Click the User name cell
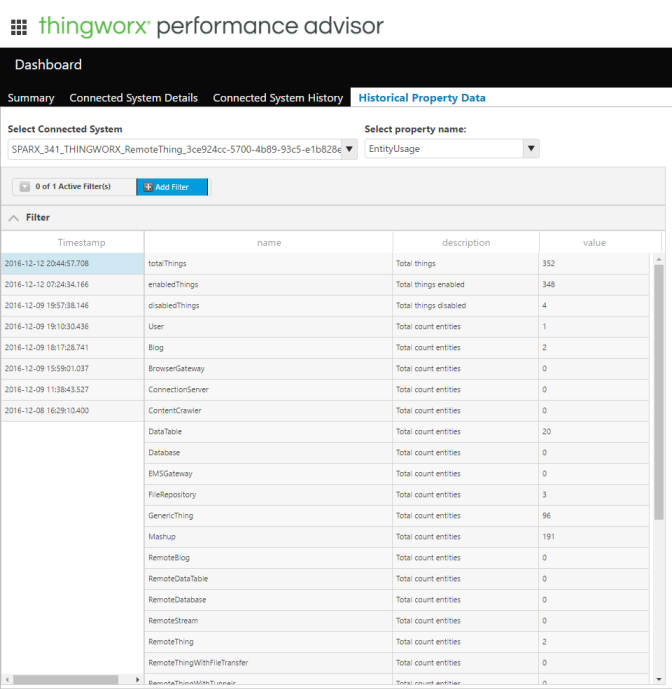 click(x=269, y=326)
